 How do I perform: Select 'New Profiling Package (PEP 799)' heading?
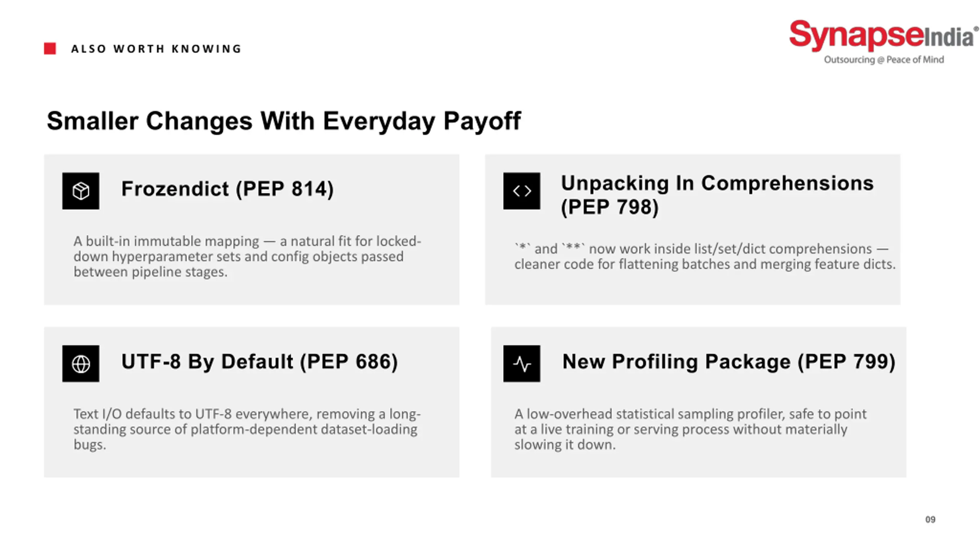tap(729, 362)
